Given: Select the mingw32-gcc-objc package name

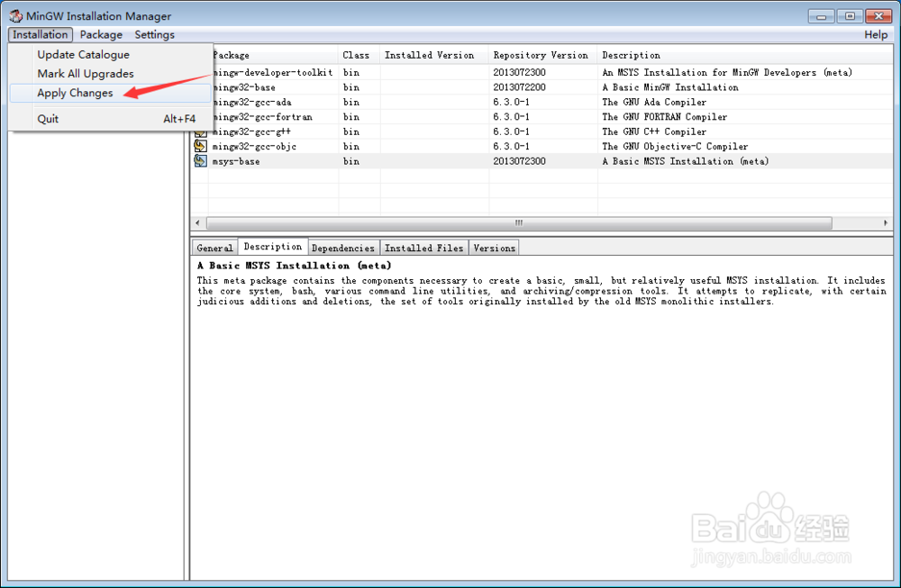Looking at the screenshot, I should pos(255,147).
